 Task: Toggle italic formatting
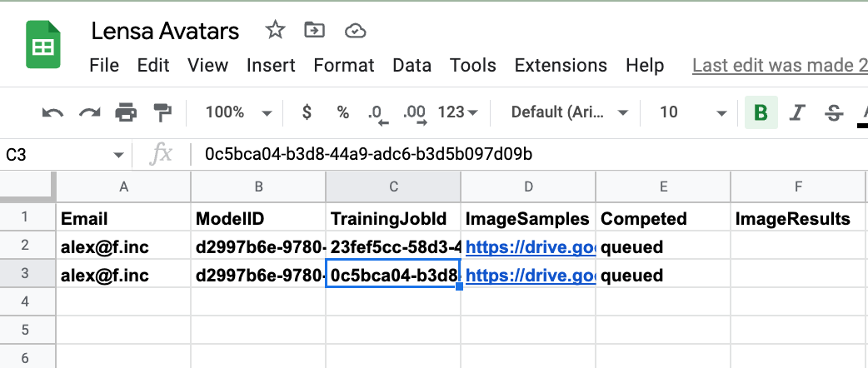point(797,112)
